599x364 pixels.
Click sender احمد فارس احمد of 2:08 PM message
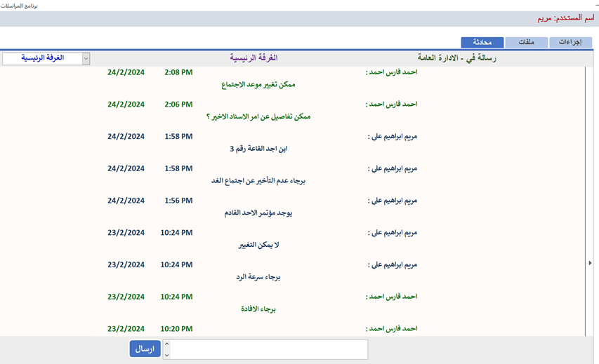(x=392, y=72)
